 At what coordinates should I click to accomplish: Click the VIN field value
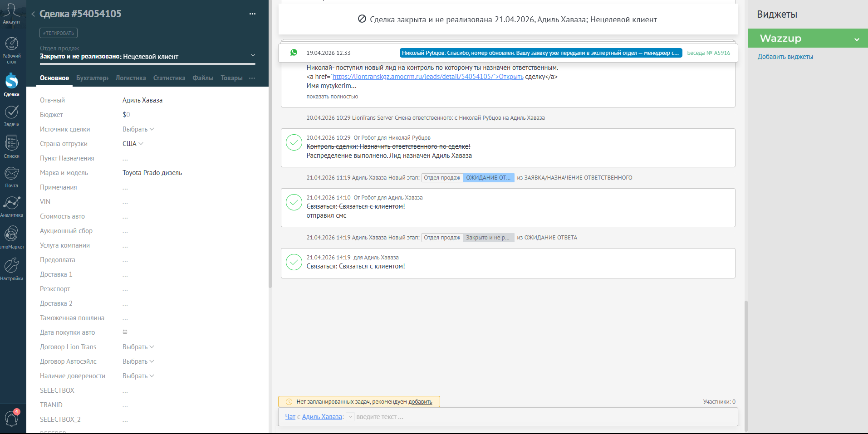click(125, 202)
